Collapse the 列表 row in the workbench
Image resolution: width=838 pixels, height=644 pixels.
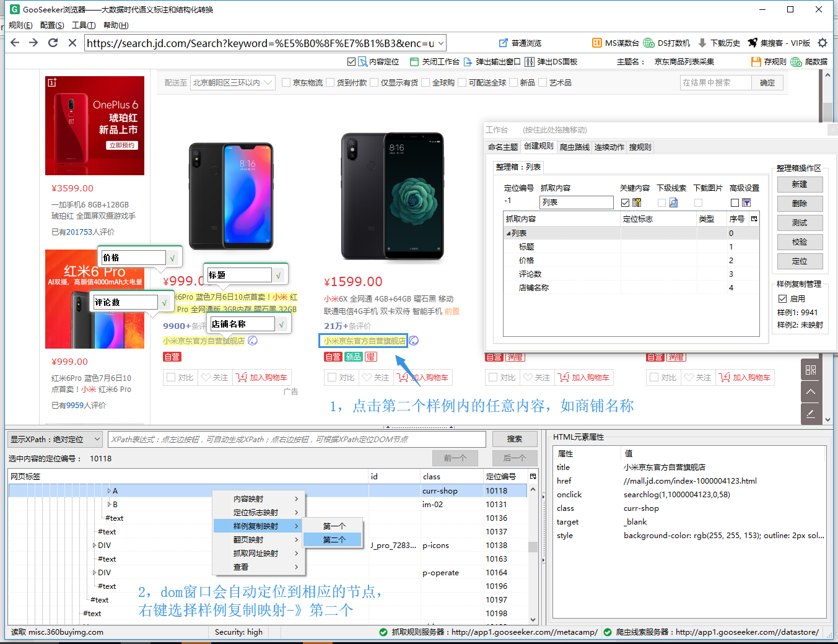(x=508, y=233)
